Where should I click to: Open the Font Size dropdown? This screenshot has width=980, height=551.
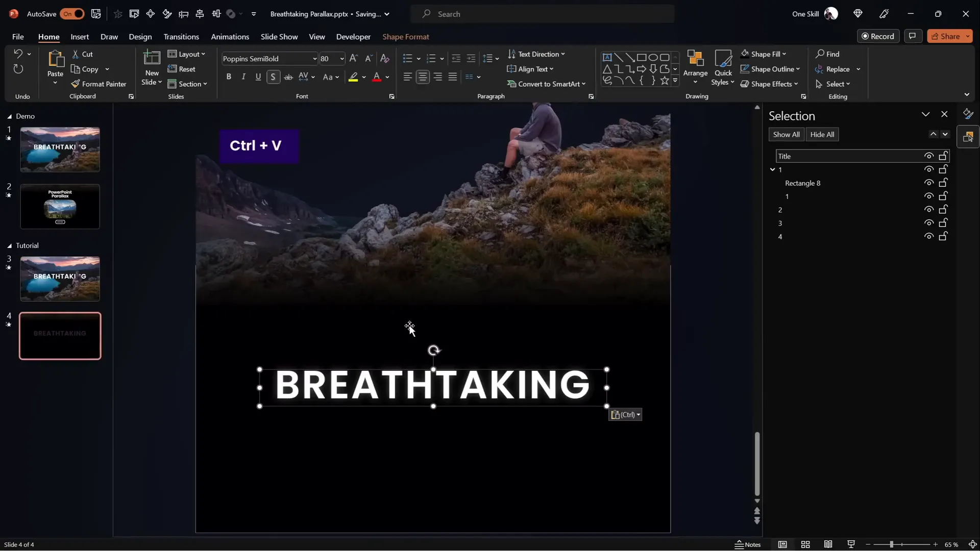tap(341, 59)
